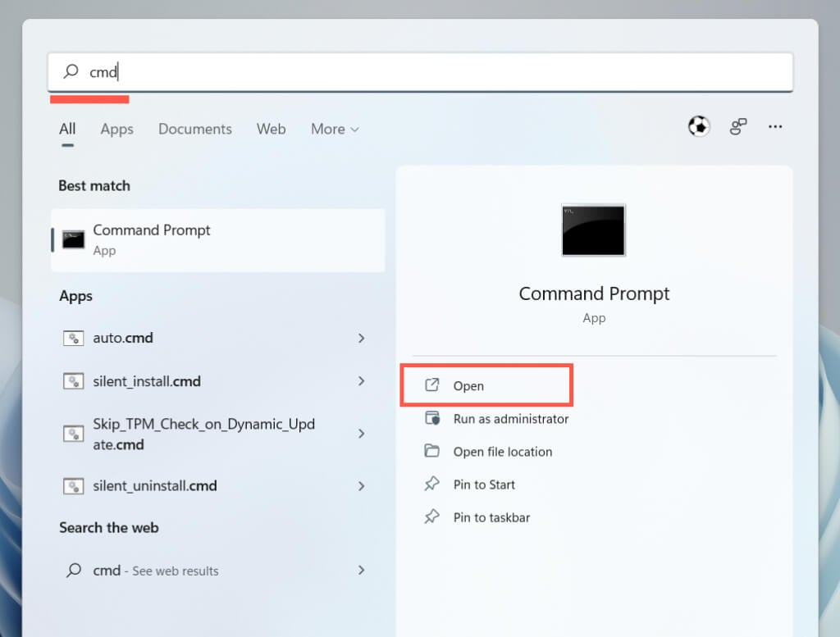
Task: Expand the More filter dropdown
Action: point(335,129)
